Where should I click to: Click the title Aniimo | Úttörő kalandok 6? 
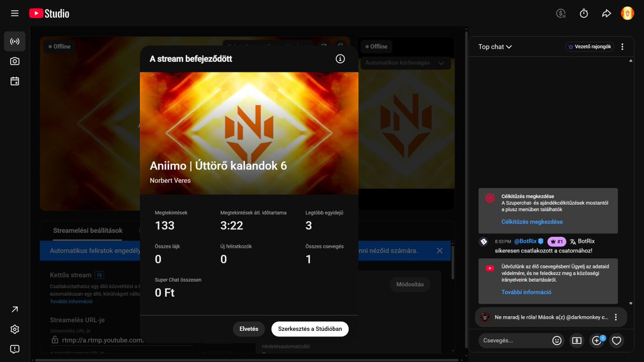click(x=218, y=166)
